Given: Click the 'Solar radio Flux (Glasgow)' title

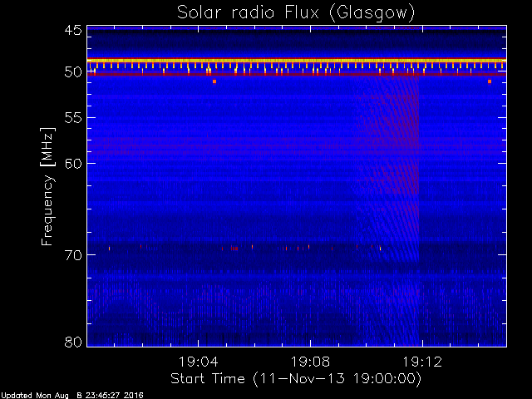Looking at the screenshot, I should click(x=296, y=13).
